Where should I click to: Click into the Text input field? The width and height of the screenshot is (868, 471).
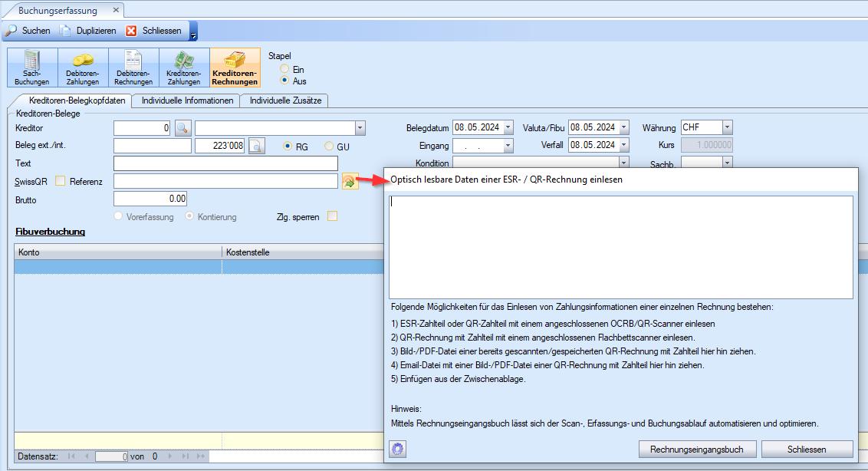[x=225, y=163]
